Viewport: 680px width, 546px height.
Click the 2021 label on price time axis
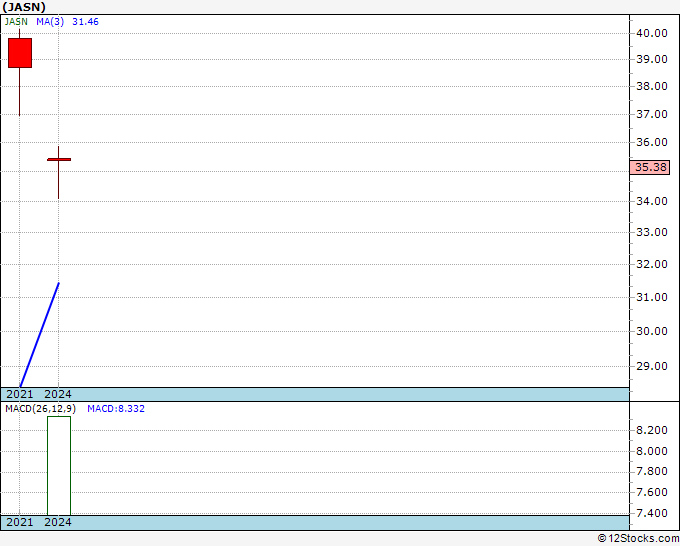[x=20, y=394]
